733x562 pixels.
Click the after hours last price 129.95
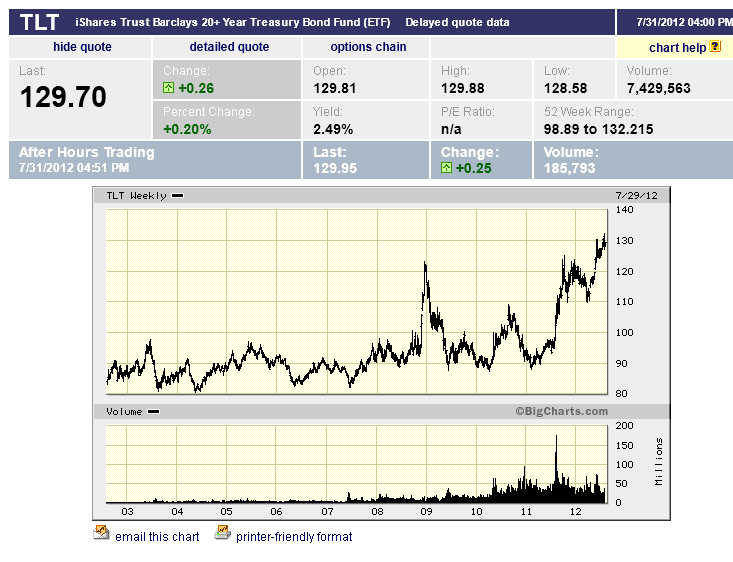pyautogui.click(x=335, y=168)
